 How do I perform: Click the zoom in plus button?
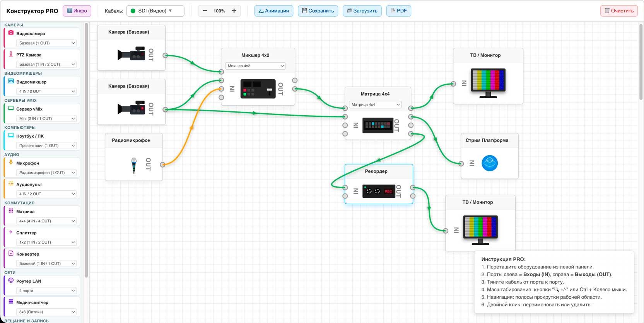(x=234, y=11)
